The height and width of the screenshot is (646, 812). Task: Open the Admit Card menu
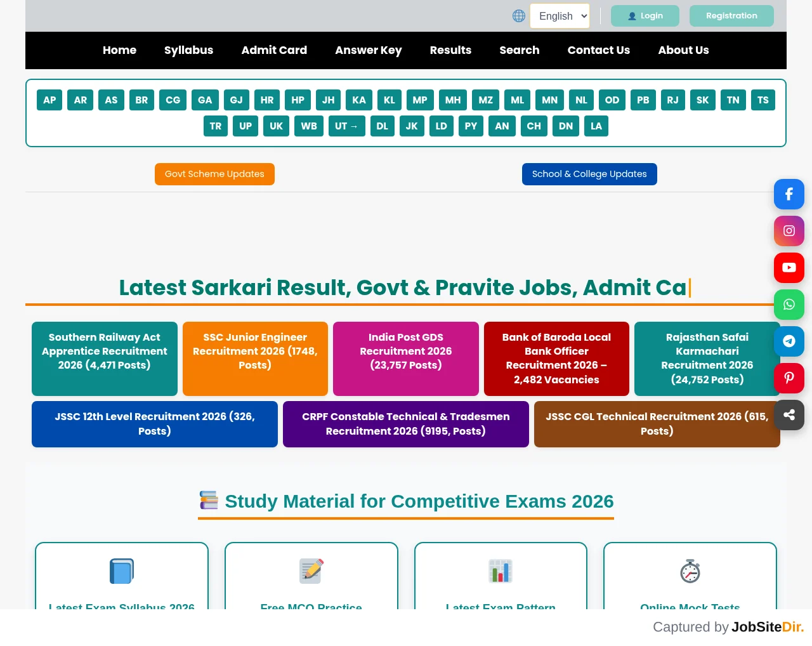click(x=274, y=50)
